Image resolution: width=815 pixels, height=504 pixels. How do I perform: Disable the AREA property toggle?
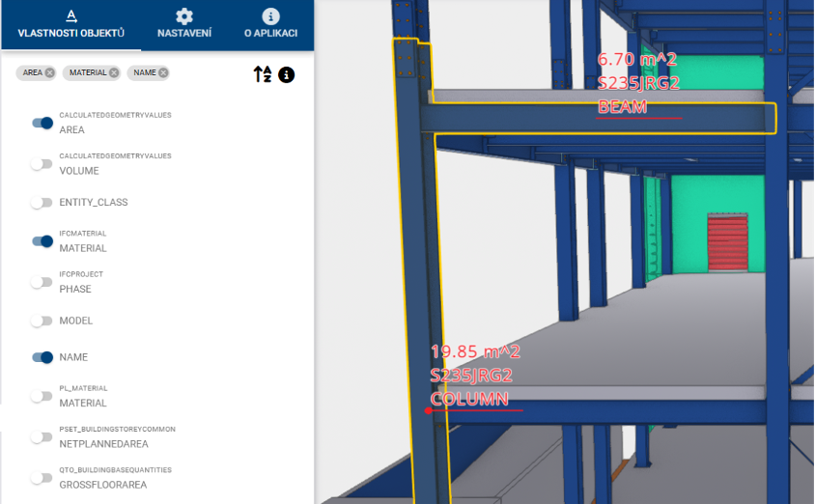(x=42, y=123)
